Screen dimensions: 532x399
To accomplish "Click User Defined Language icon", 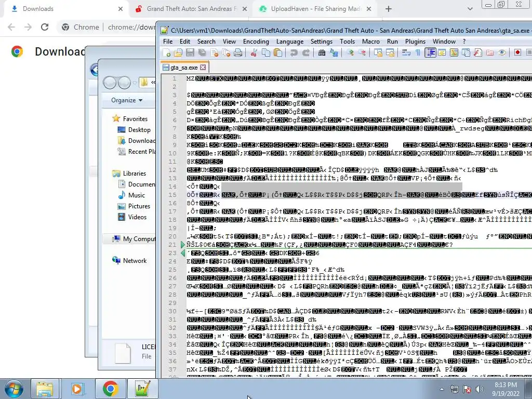I will tap(442, 52).
